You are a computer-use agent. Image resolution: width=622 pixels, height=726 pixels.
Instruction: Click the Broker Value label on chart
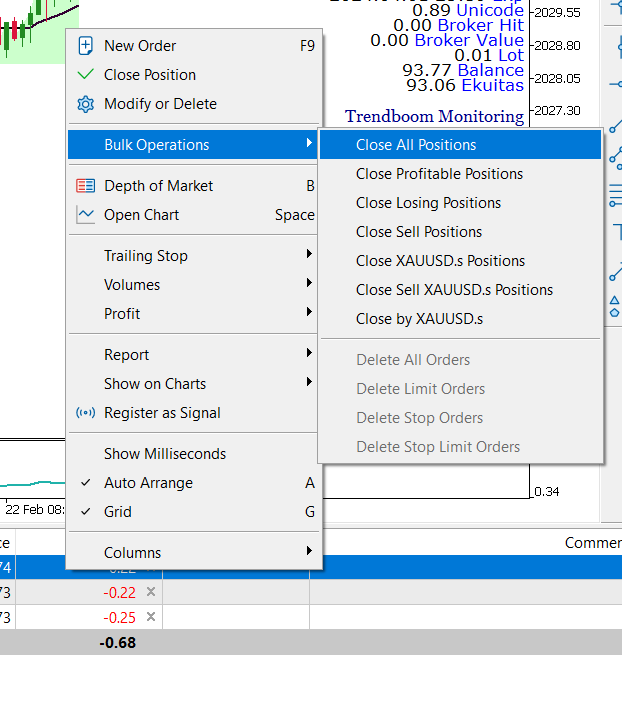(x=469, y=40)
